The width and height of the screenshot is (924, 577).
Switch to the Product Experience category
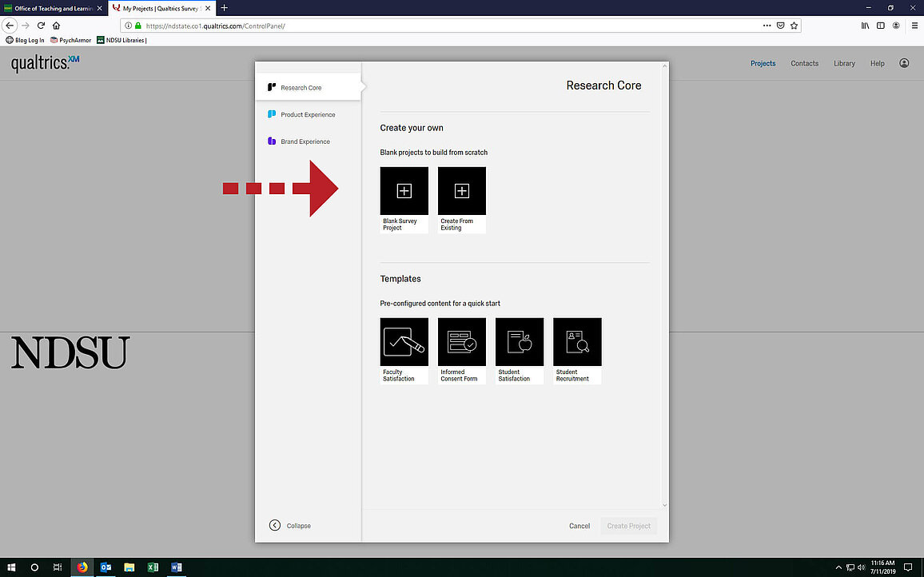[x=308, y=115]
